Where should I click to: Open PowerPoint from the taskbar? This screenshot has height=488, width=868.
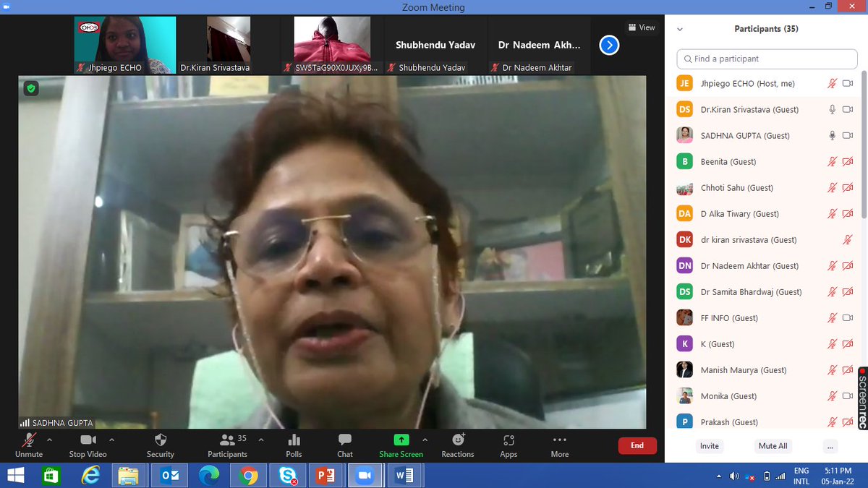coord(325,476)
